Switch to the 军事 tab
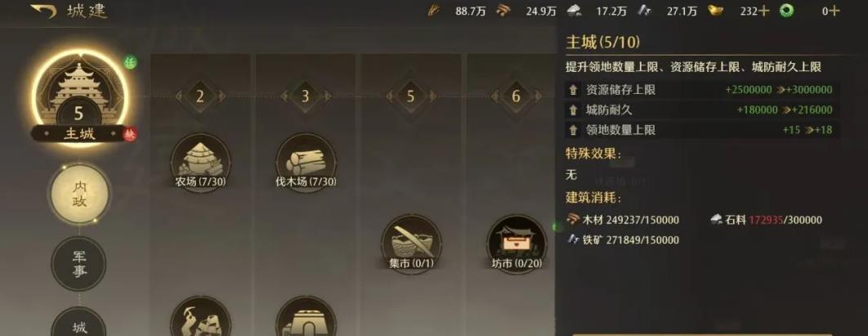The width and height of the screenshot is (868, 336). tap(78, 263)
